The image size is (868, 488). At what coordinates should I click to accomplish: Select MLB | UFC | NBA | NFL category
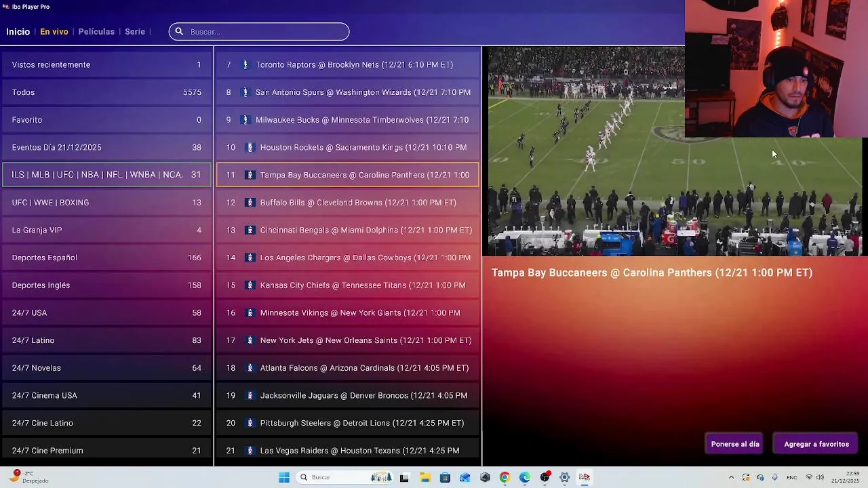[x=106, y=175]
